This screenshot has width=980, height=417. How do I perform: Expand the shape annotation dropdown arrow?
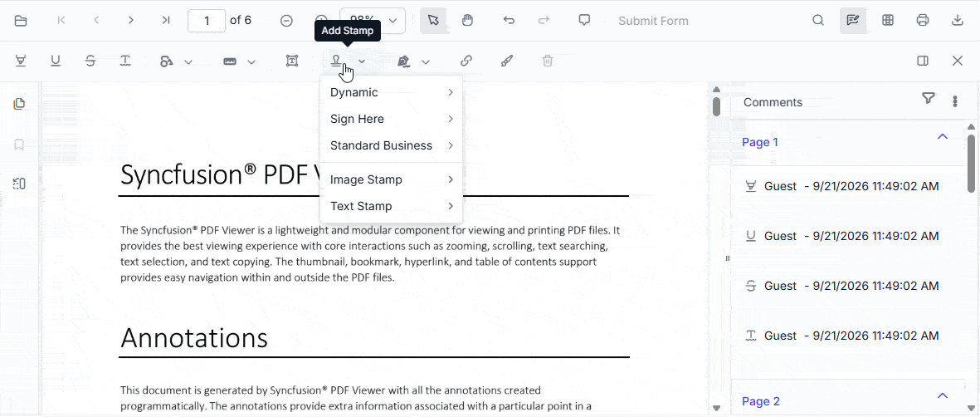188,61
